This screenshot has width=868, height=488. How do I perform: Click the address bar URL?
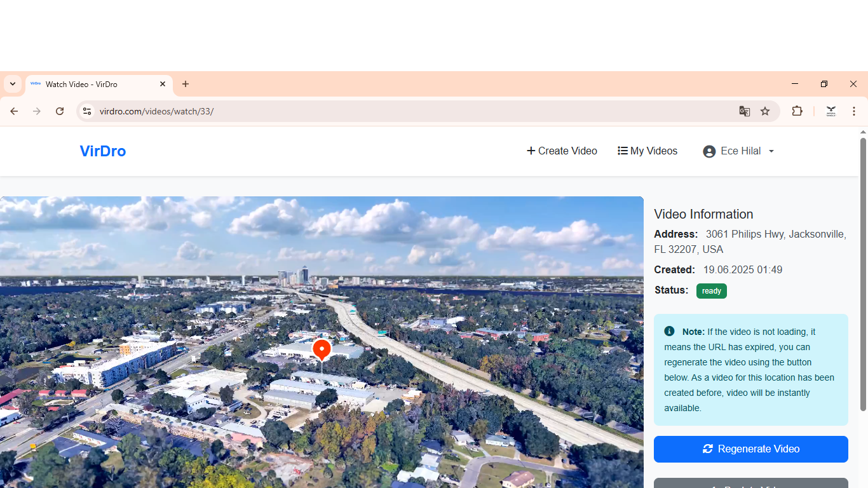[x=156, y=111]
